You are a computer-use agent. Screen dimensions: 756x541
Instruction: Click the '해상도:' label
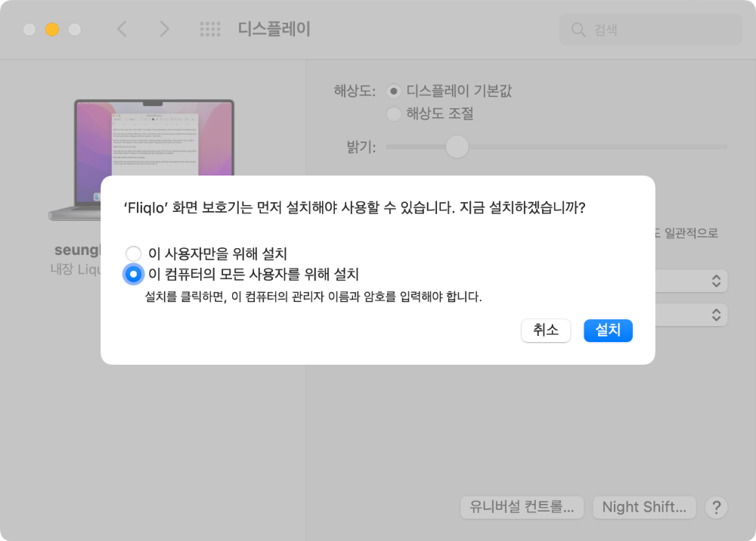pos(355,91)
